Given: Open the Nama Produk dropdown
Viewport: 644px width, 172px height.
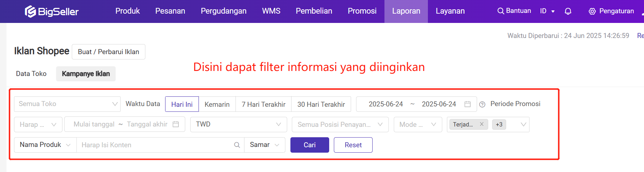Looking at the screenshot, I should [45, 145].
